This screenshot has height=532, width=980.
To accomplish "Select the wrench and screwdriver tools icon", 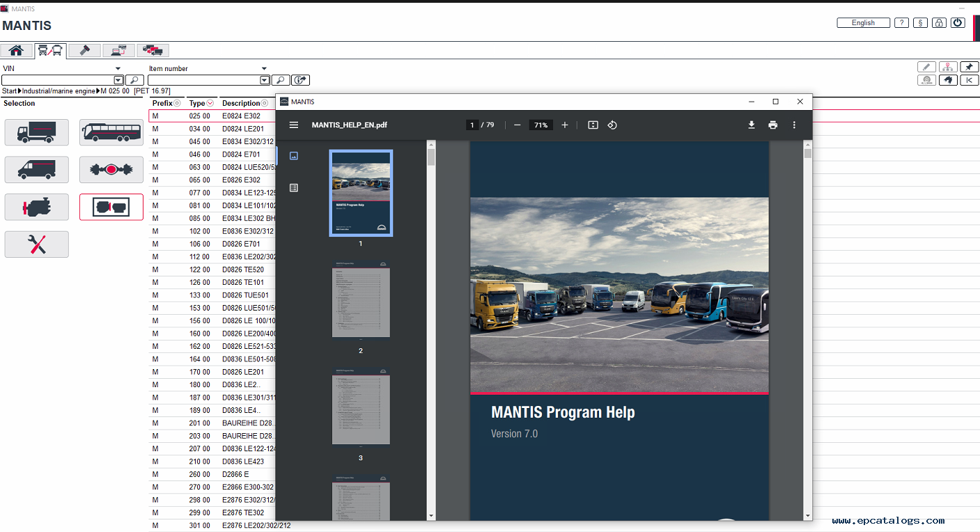I will (36, 244).
